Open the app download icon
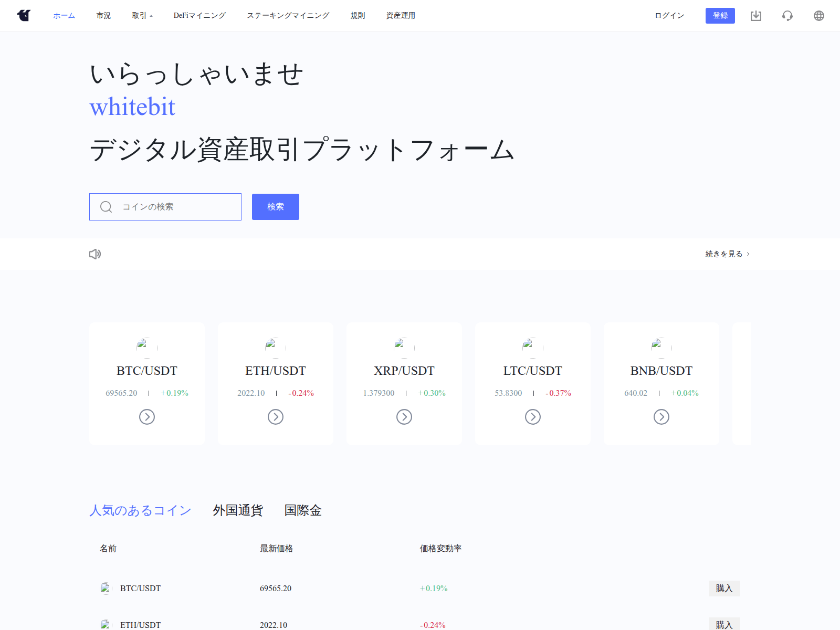Viewport: 840px width, 630px height. 757,16
